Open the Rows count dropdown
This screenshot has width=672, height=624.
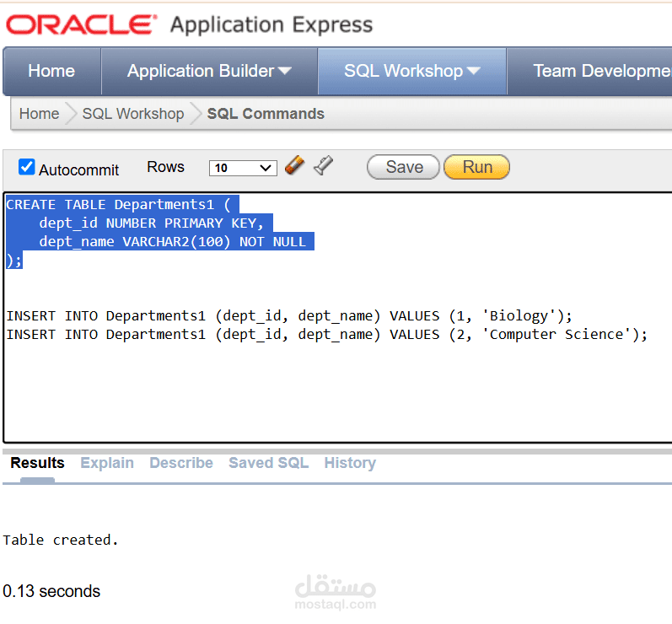[243, 168]
